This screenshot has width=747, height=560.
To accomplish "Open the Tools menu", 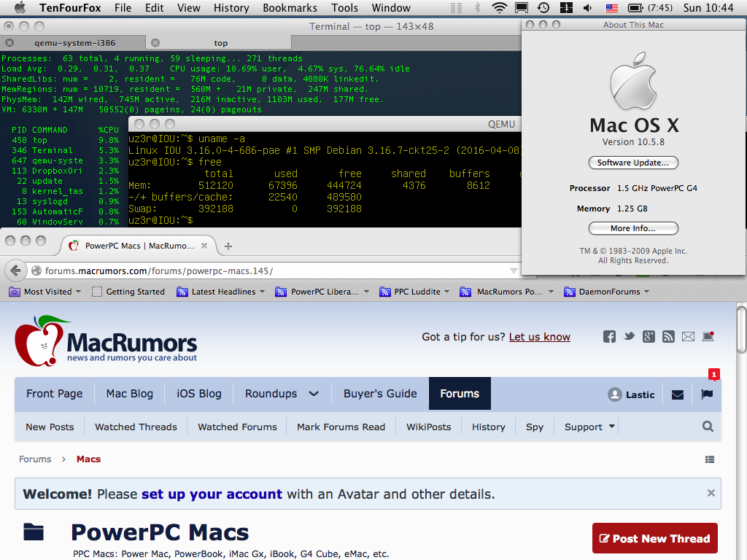I will 344,7.
